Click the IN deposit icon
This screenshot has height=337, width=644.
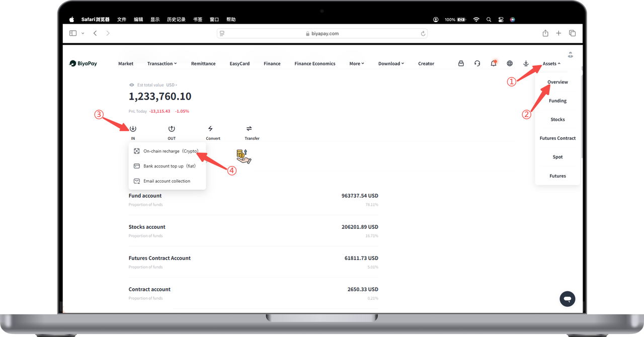[x=133, y=129]
